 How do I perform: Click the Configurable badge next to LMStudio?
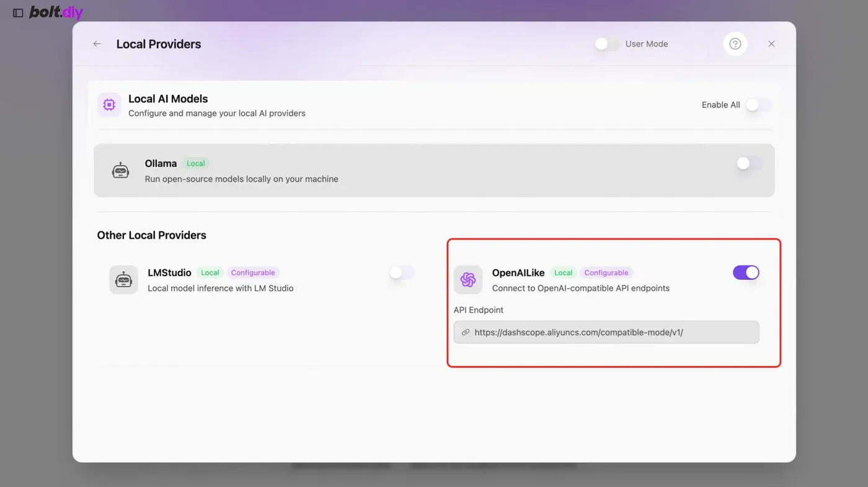pos(253,273)
